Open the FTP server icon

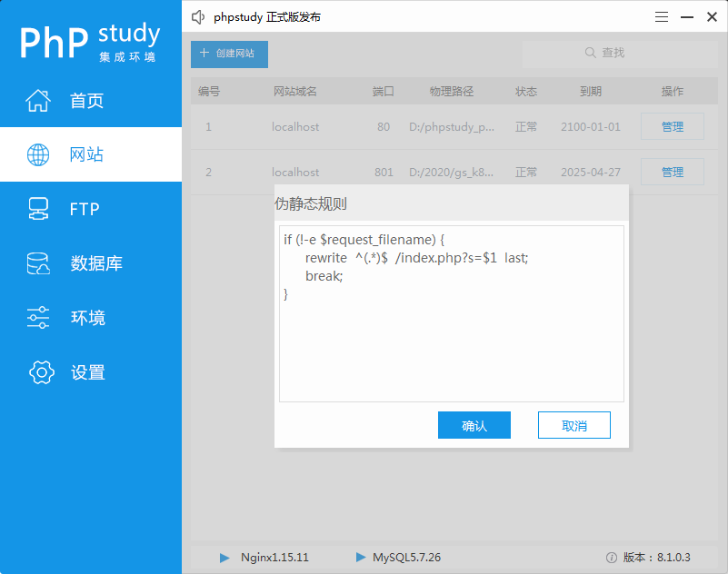point(38,209)
